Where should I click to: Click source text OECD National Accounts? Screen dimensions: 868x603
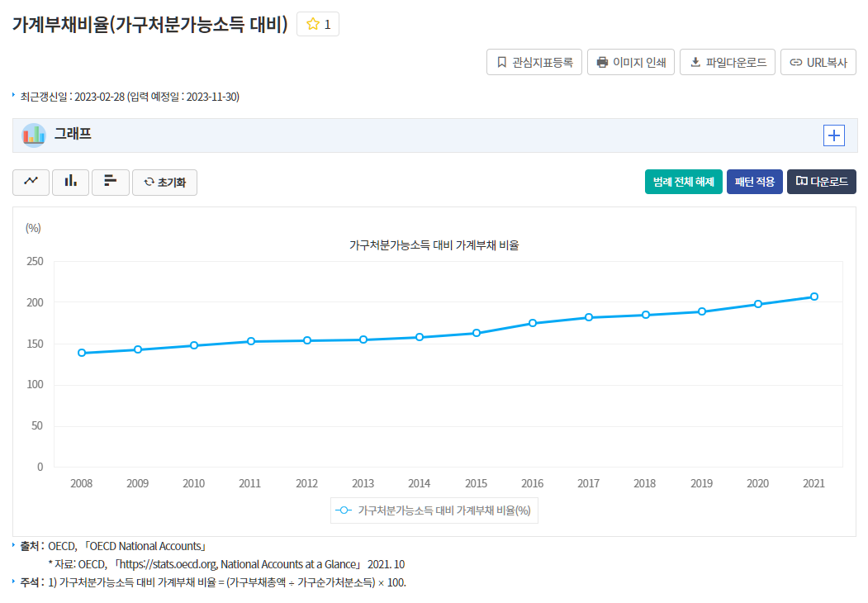coord(126,547)
